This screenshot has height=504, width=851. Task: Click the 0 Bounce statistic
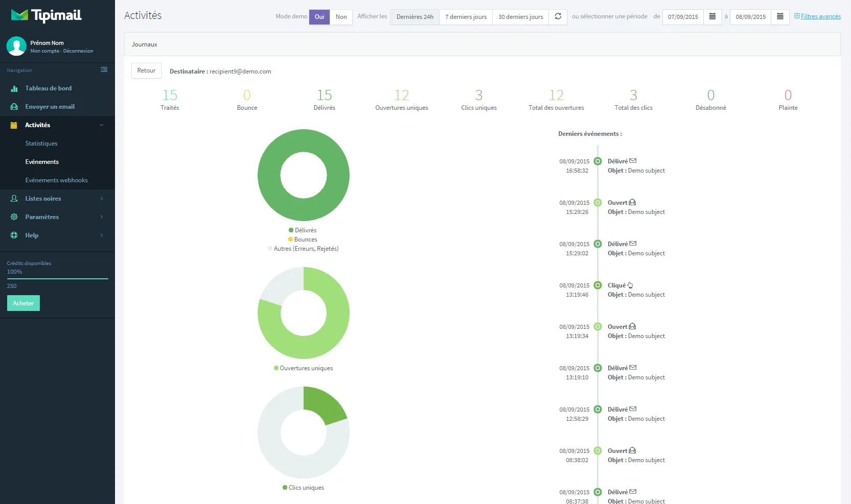[247, 100]
